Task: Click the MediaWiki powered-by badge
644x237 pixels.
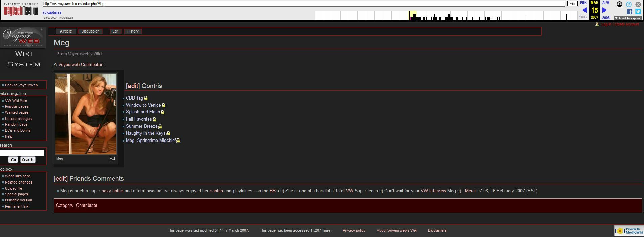Action: 628,231
